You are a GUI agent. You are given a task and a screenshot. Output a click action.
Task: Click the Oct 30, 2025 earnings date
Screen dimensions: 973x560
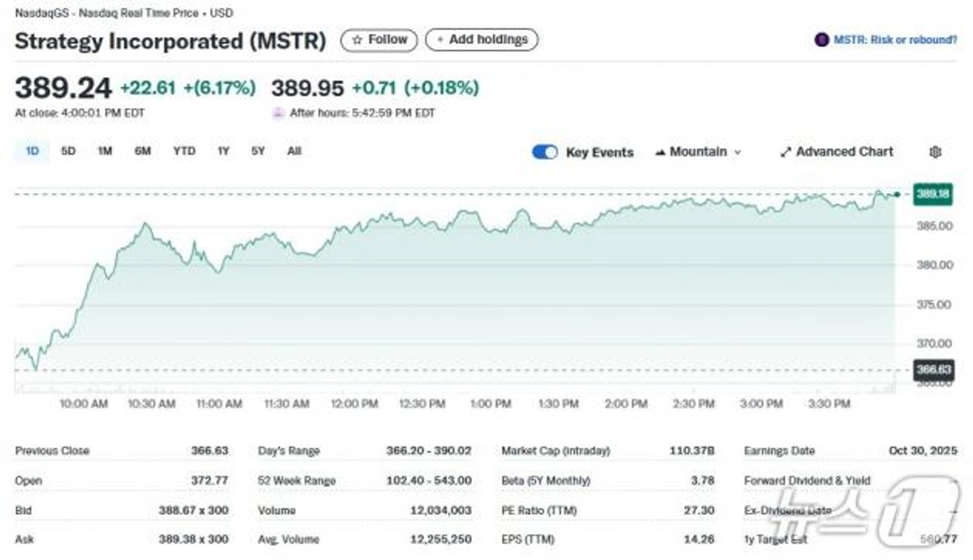923,451
